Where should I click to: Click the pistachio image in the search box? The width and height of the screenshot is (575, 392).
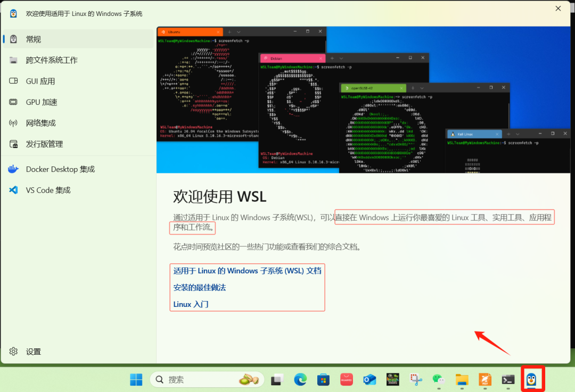[x=249, y=380]
